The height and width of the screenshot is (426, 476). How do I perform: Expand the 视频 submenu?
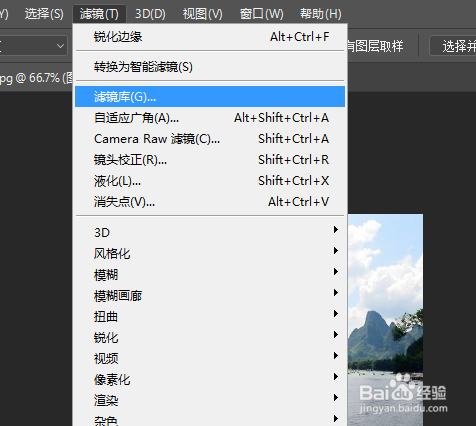pyautogui.click(x=210, y=358)
